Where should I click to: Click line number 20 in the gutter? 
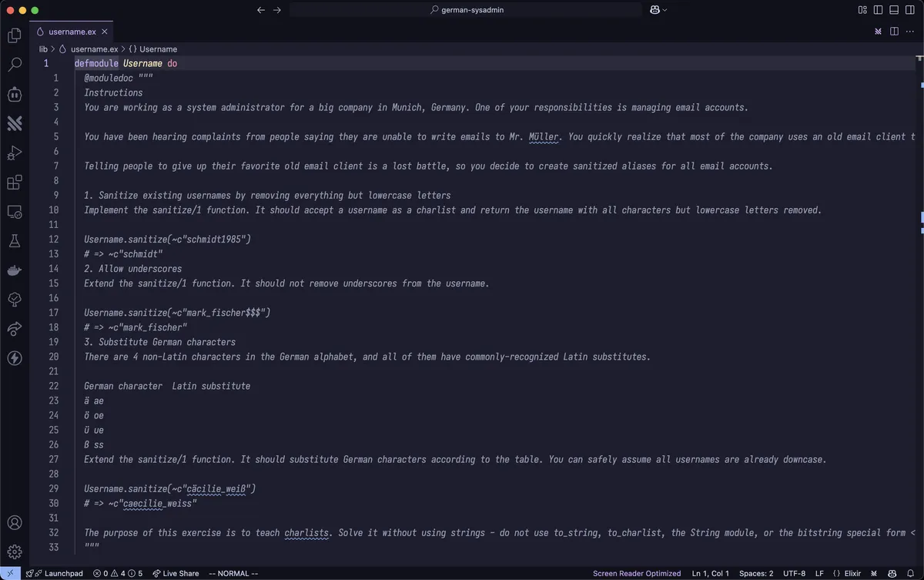tap(54, 357)
